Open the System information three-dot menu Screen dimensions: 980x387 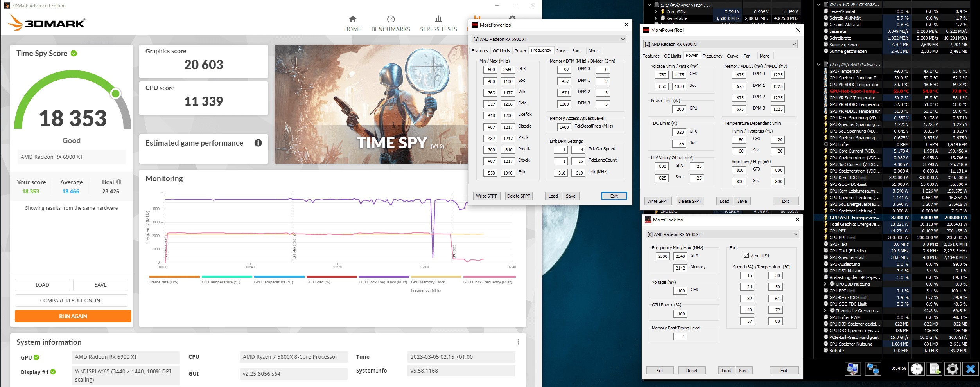[x=518, y=342]
